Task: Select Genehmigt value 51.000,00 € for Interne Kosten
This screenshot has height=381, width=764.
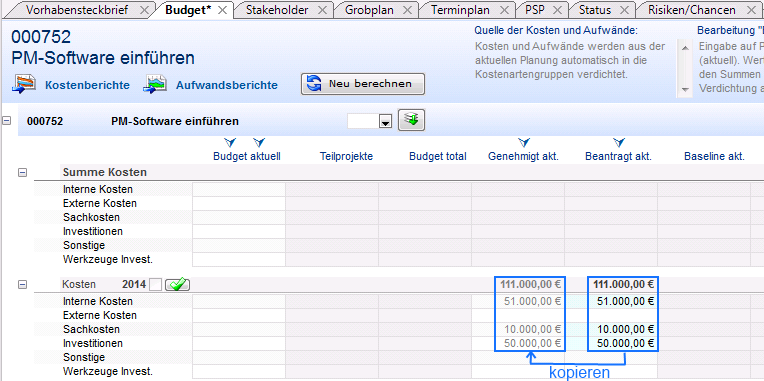Action: 533,302
